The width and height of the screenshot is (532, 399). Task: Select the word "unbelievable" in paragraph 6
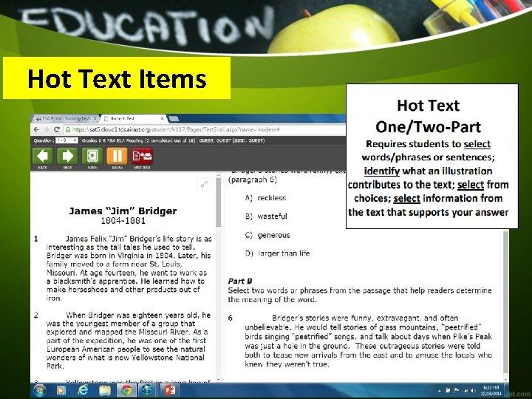pyautogui.click(x=268, y=327)
